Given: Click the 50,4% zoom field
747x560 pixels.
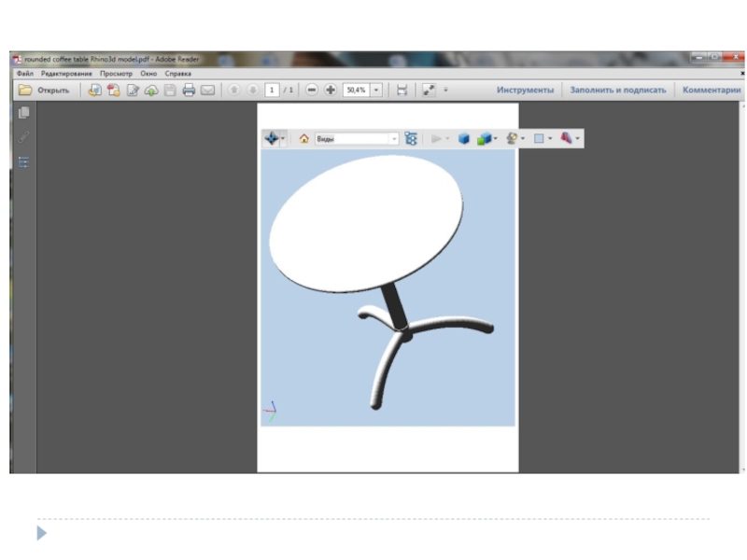Looking at the screenshot, I should click(357, 90).
